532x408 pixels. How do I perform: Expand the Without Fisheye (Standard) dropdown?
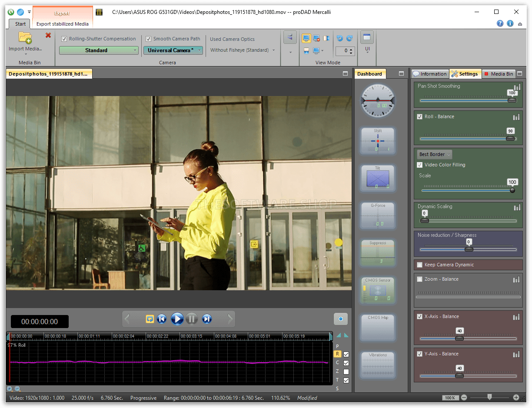[274, 50]
